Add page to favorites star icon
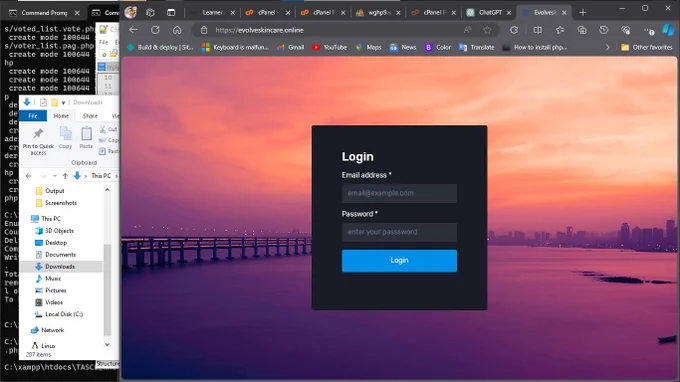The height and width of the screenshot is (382, 680). coord(487,30)
